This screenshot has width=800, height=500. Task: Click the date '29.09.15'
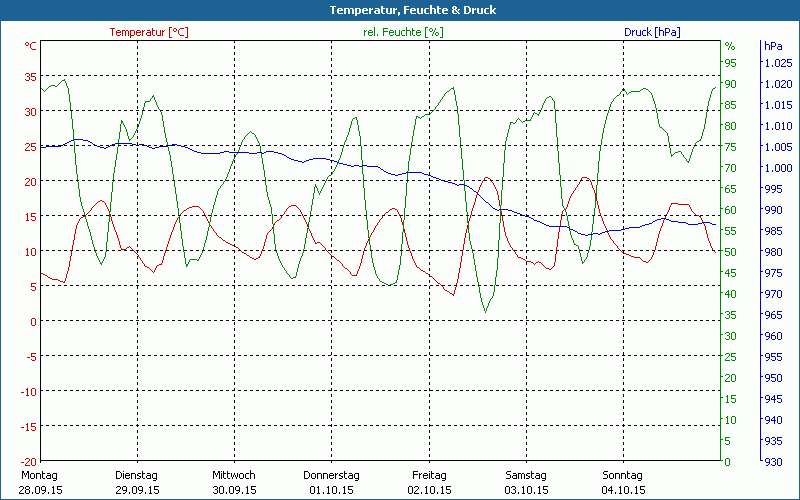point(138,490)
